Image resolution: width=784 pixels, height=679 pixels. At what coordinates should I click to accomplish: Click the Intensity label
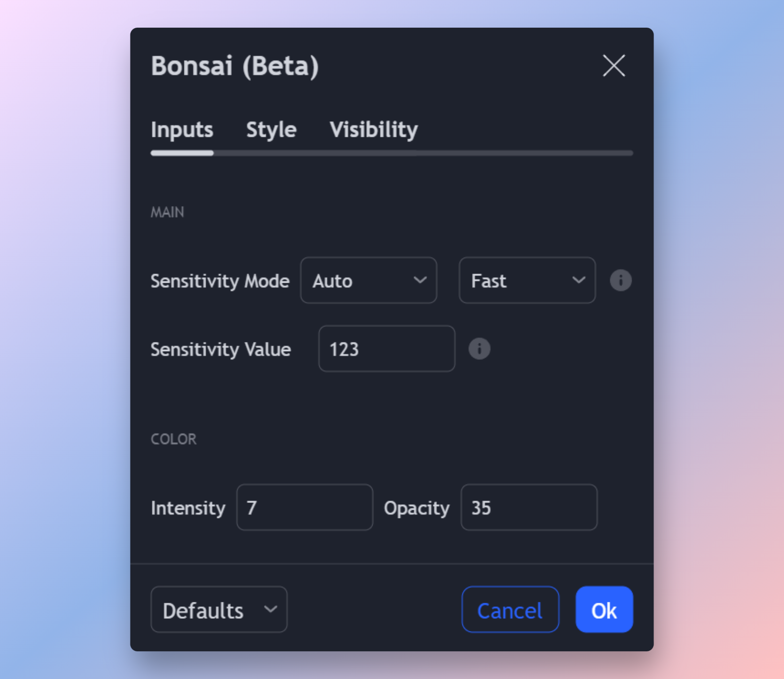coord(188,508)
